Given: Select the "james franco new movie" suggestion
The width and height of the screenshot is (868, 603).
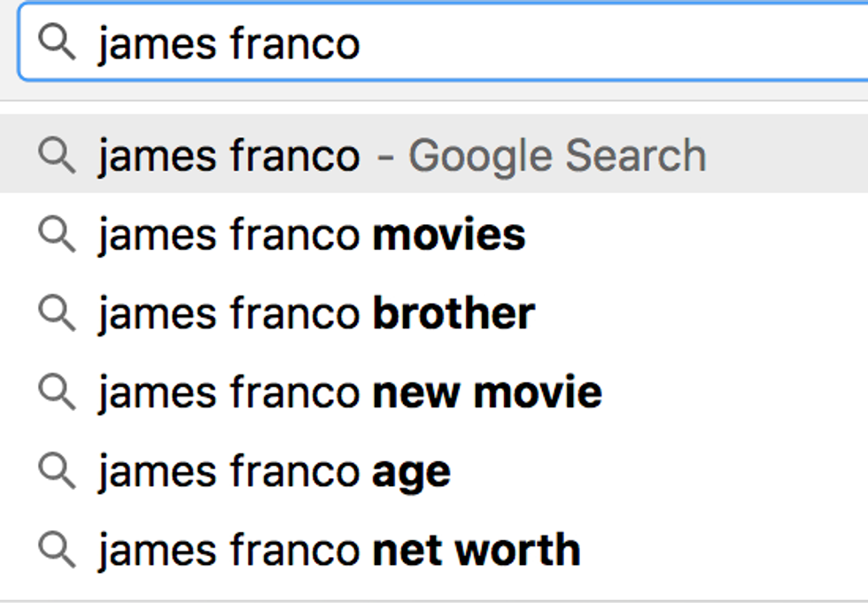Looking at the screenshot, I should [350, 392].
